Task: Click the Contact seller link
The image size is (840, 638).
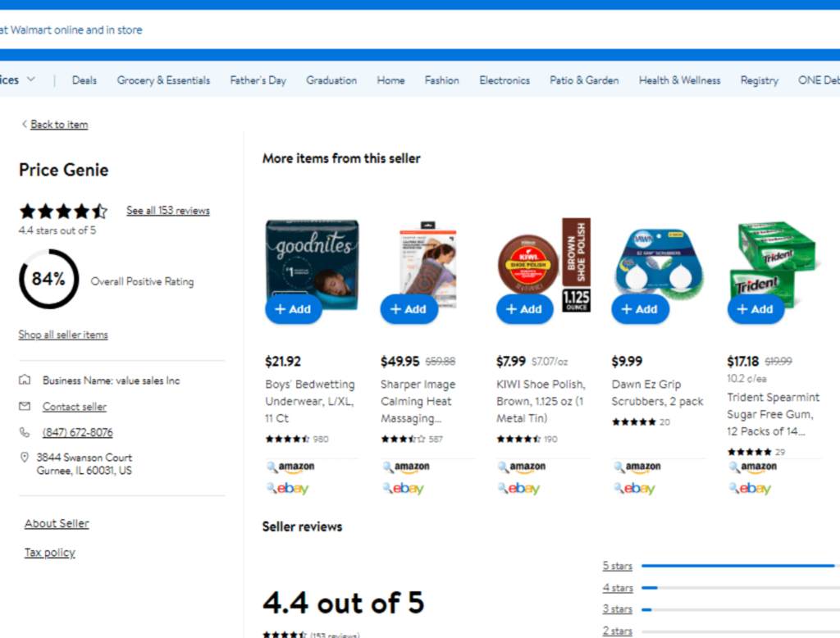Action: [x=75, y=407]
